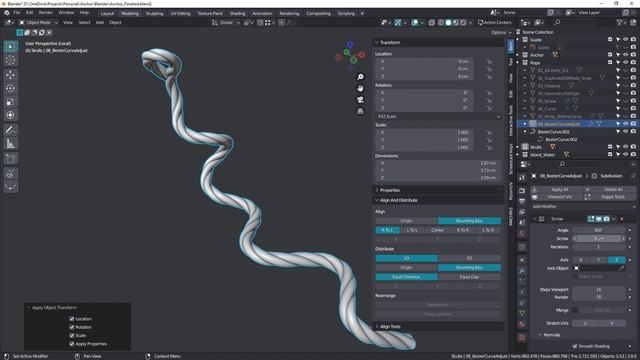Toggle the Location checkbox in Apply Object Transform

(x=72, y=319)
